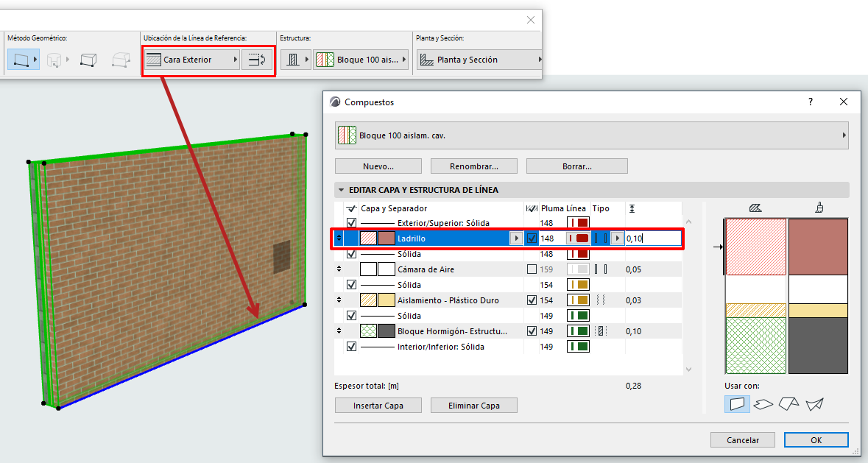This screenshot has height=463, width=868.
Task: Toggle the Sólida separator checkbox with pen 148
Action: point(351,254)
